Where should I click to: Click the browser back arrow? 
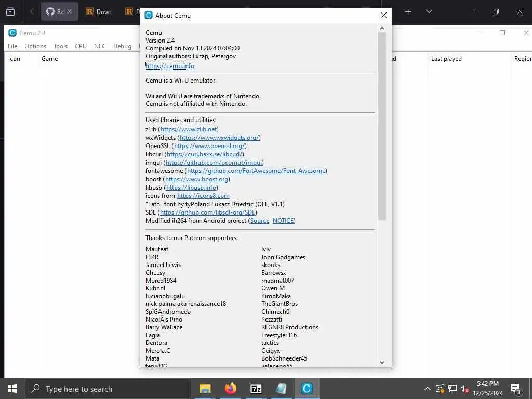pos(32,11)
